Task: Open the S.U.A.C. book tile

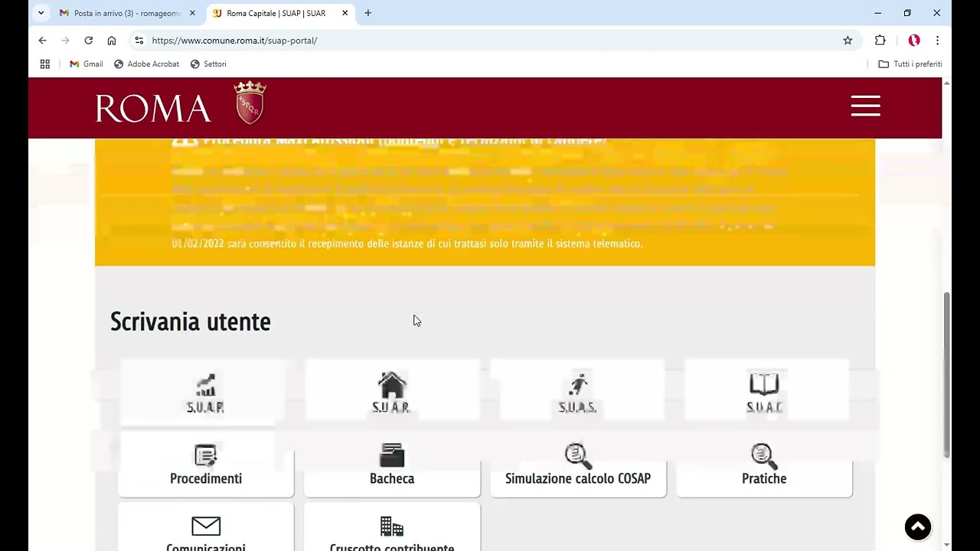Action: (x=764, y=392)
